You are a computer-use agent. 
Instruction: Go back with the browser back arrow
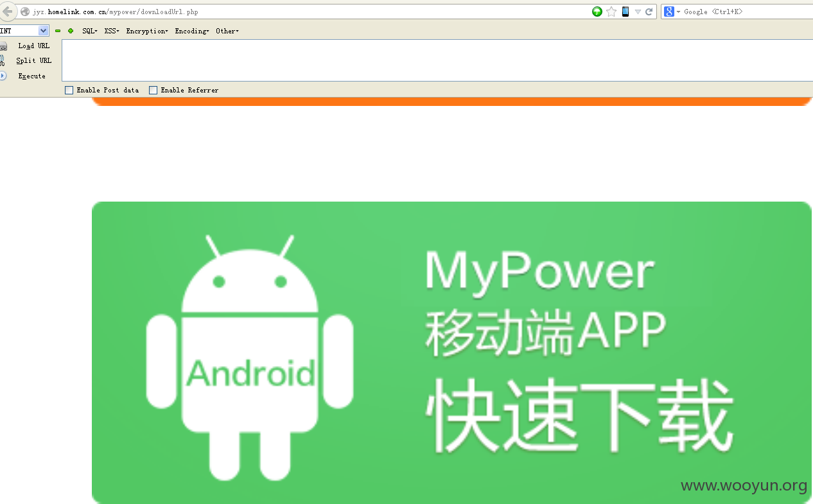tap(7, 11)
